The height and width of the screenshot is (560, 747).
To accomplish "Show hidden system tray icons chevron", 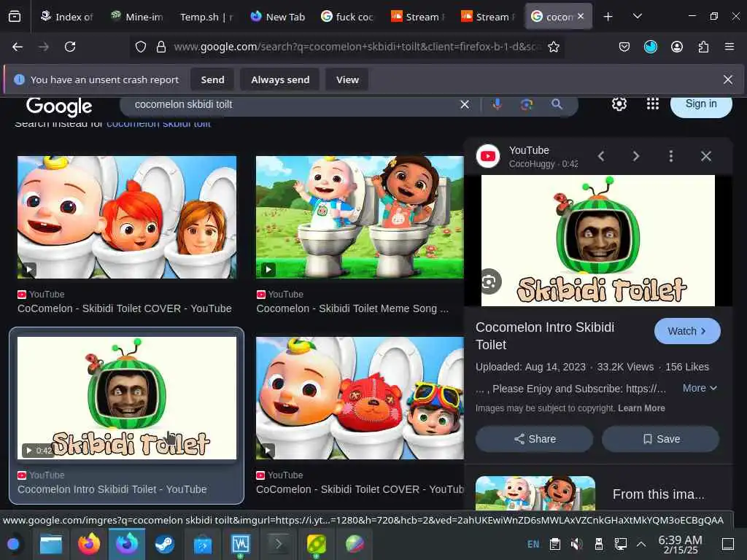I will (x=641, y=544).
